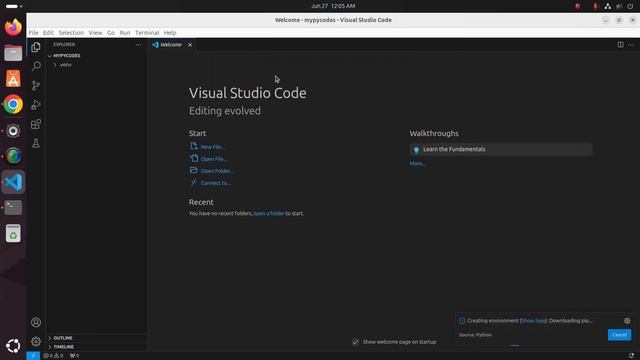Open the Manage gear in activity bar

[36, 342]
